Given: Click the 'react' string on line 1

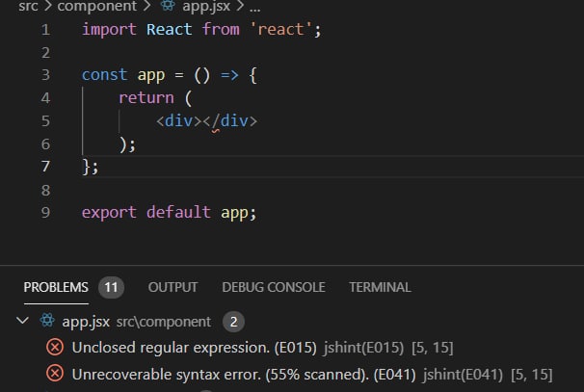Looking at the screenshot, I should (280, 30).
